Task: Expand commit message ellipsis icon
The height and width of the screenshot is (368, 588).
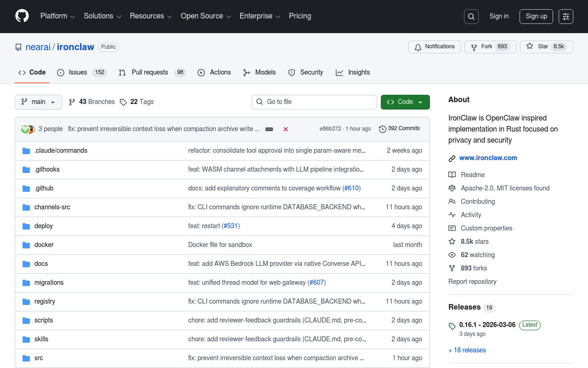Action: click(x=269, y=129)
